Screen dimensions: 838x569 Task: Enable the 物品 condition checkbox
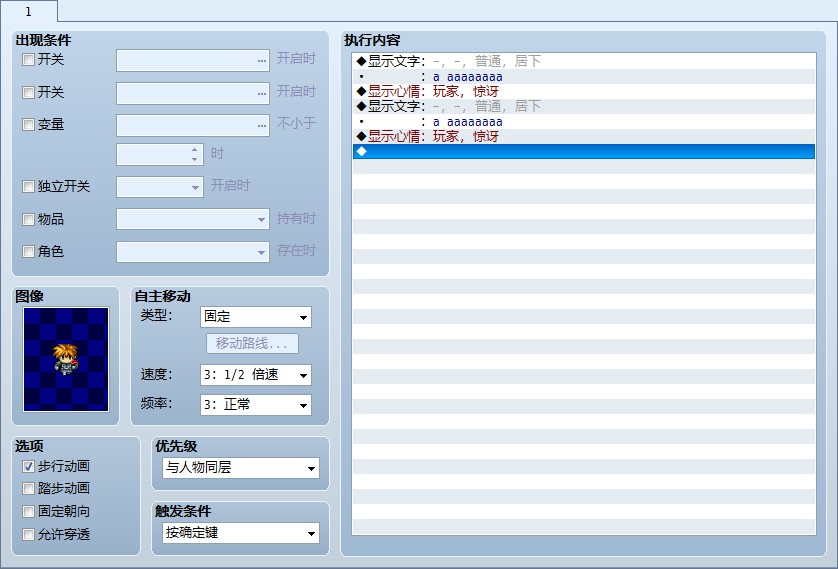pyautogui.click(x=28, y=219)
